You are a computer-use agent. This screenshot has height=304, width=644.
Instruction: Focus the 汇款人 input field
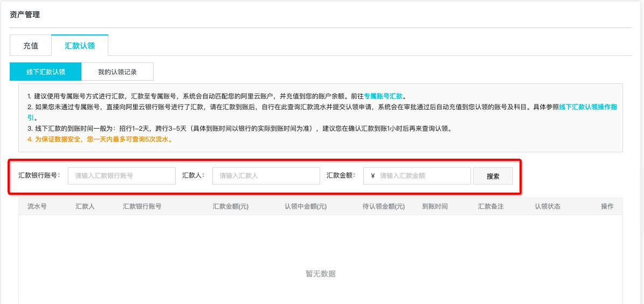point(266,176)
